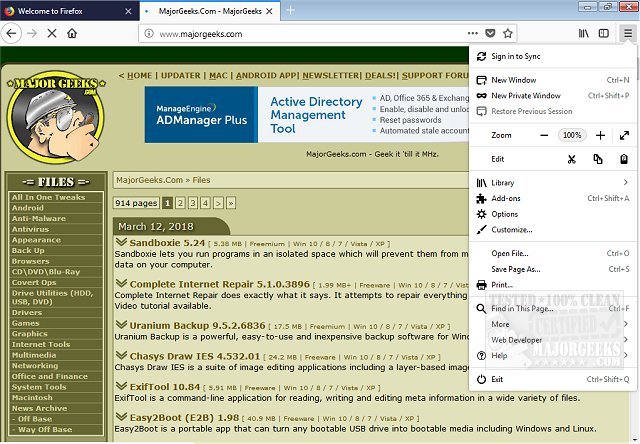Close the Firefox hamburger menu button

[628, 33]
